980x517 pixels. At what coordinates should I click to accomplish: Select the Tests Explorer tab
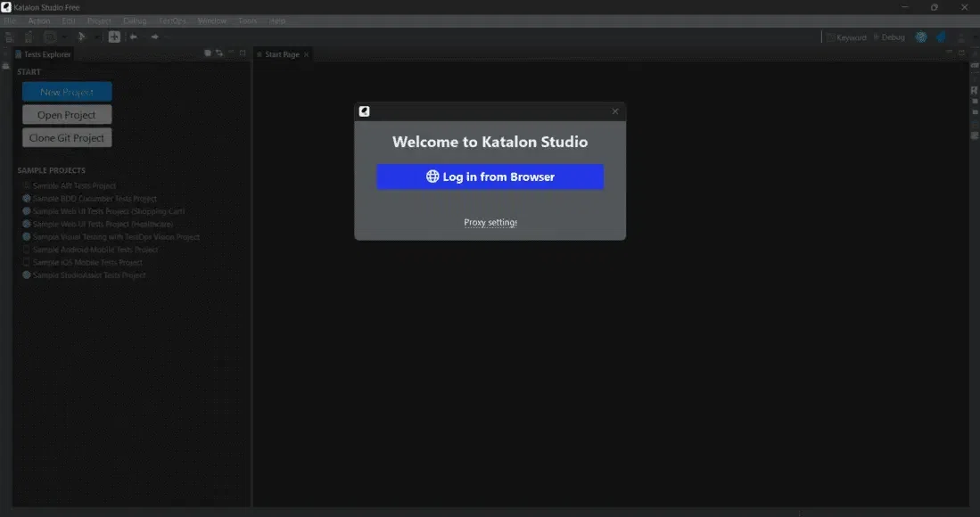pyautogui.click(x=43, y=54)
